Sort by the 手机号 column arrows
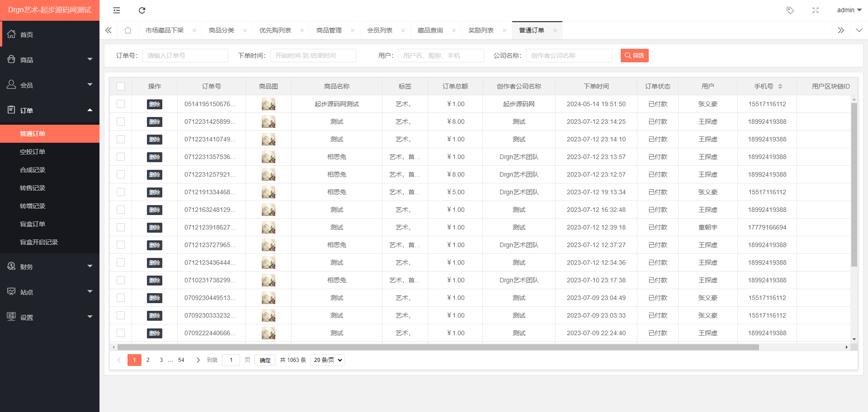 point(780,86)
